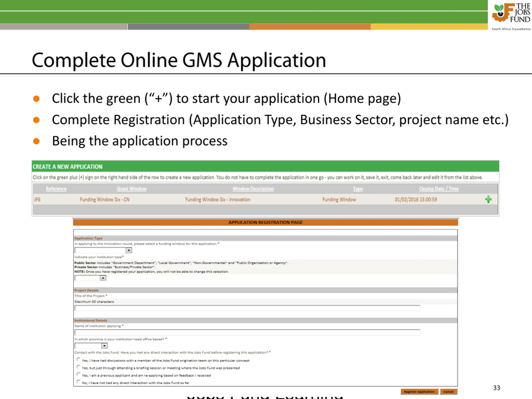Viewport: 532px width, 399px height.
Task: Click the Register Application button
Action: click(x=419, y=392)
